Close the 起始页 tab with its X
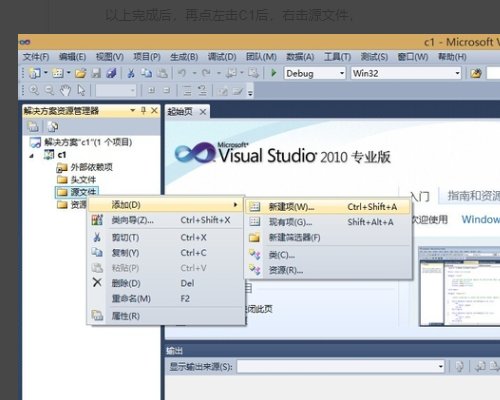 (x=203, y=112)
